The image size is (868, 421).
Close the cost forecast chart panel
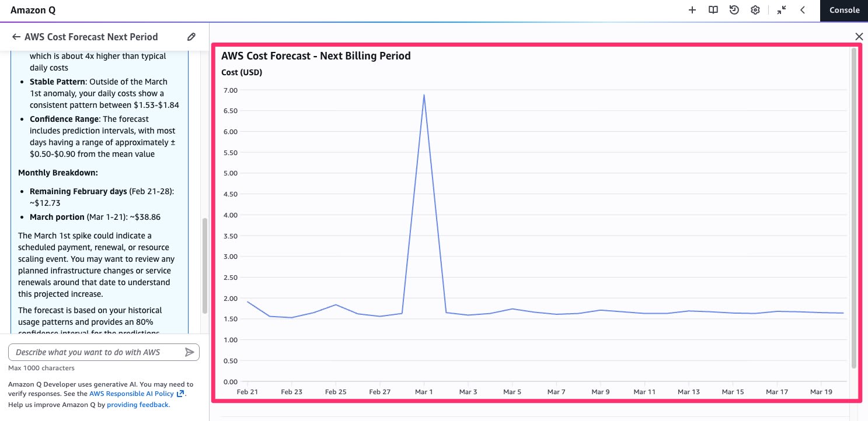click(859, 37)
